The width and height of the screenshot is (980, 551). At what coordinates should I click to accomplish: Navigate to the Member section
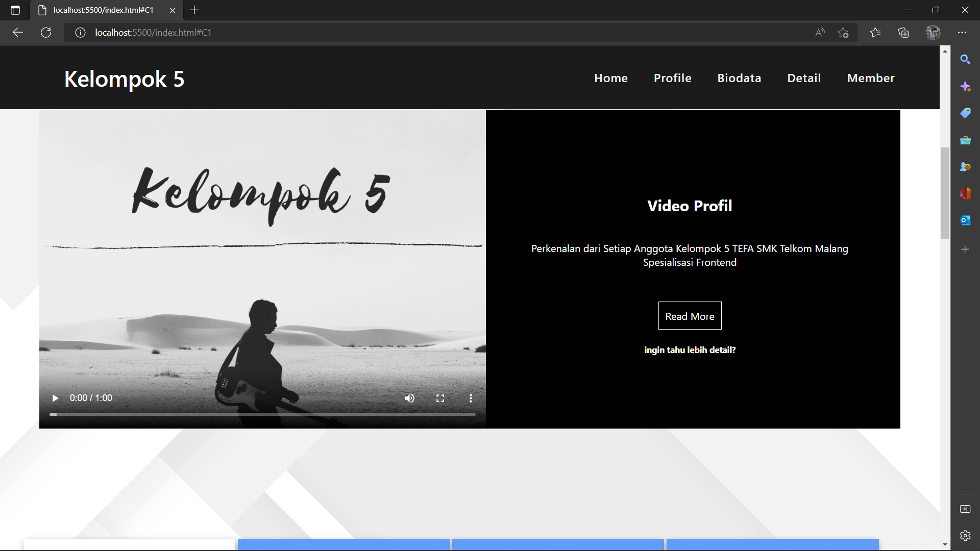coord(870,78)
